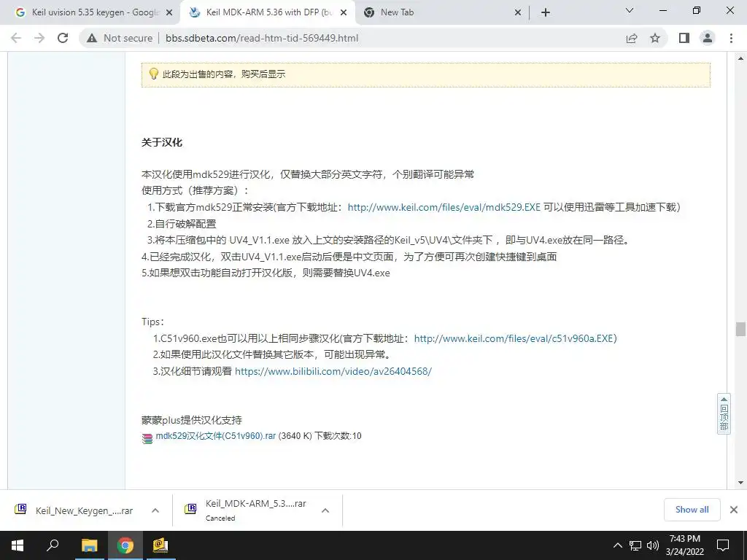
Task: Bookmark this page with star icon
Action: pos(655,38)
